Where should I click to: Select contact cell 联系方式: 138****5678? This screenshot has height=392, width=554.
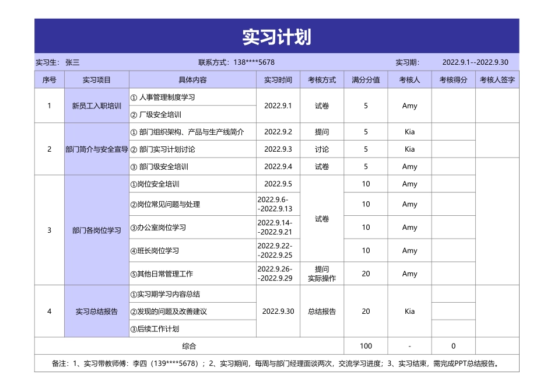(236, 62)
